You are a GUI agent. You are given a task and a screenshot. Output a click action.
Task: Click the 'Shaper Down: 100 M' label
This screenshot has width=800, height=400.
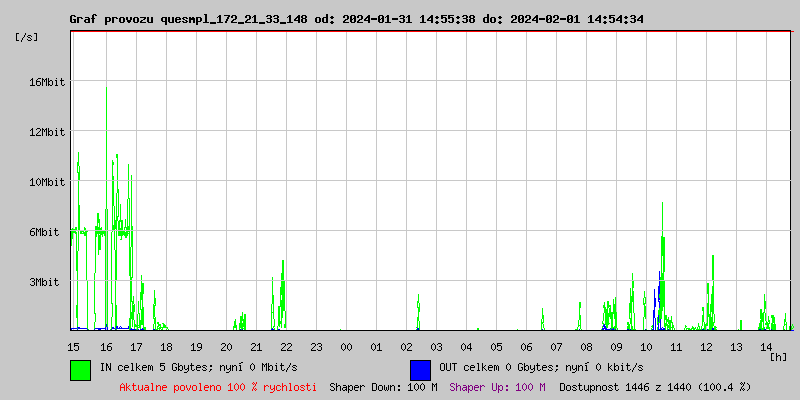pos(383,387)
